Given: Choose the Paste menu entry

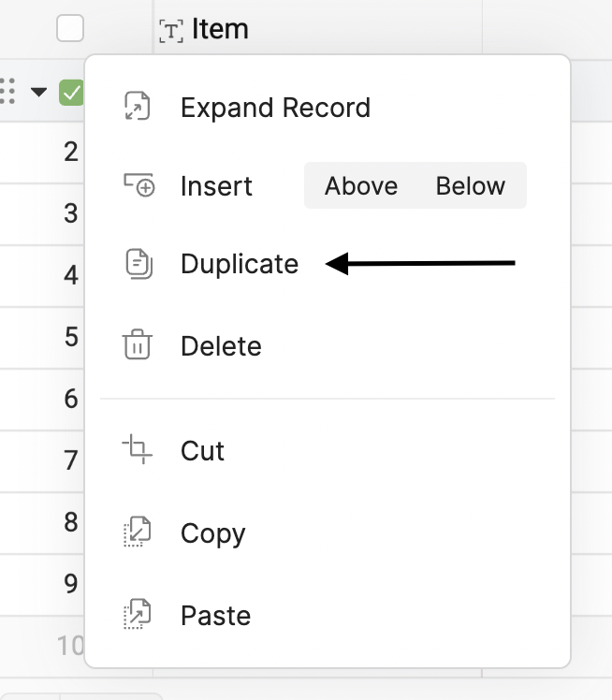Looking at the screenshot, I should 215,616.
